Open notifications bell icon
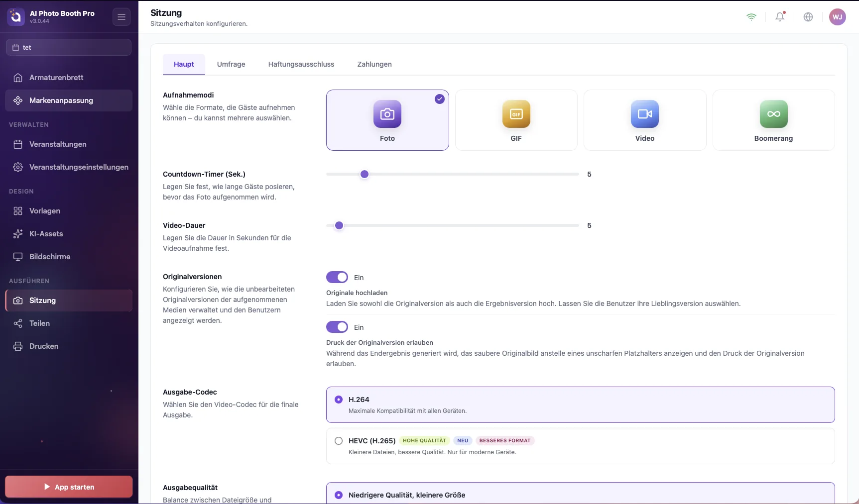Screen dimensions: 859x504 pyautogui.click(x=780, y=17)
